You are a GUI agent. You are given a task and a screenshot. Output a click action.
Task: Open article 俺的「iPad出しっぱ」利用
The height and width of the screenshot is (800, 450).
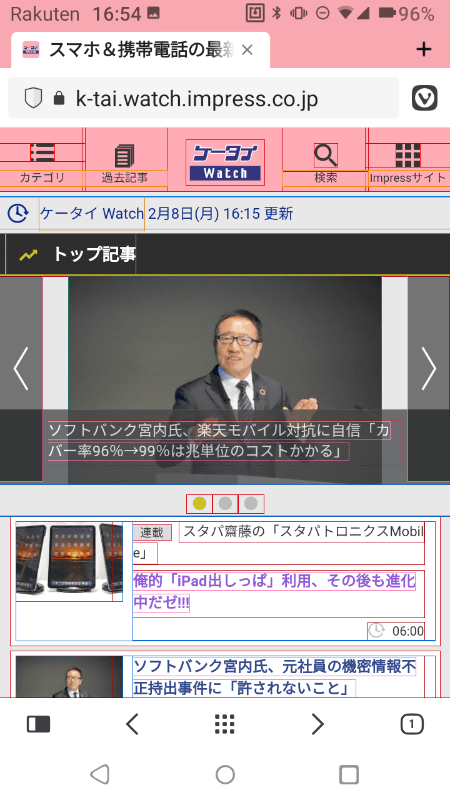[274, 591]
